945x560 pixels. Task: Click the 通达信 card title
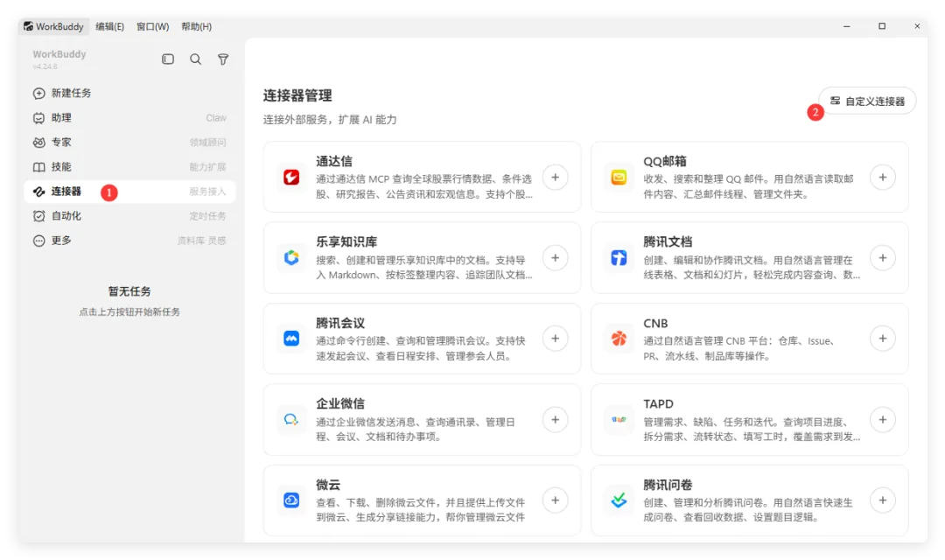334,161
